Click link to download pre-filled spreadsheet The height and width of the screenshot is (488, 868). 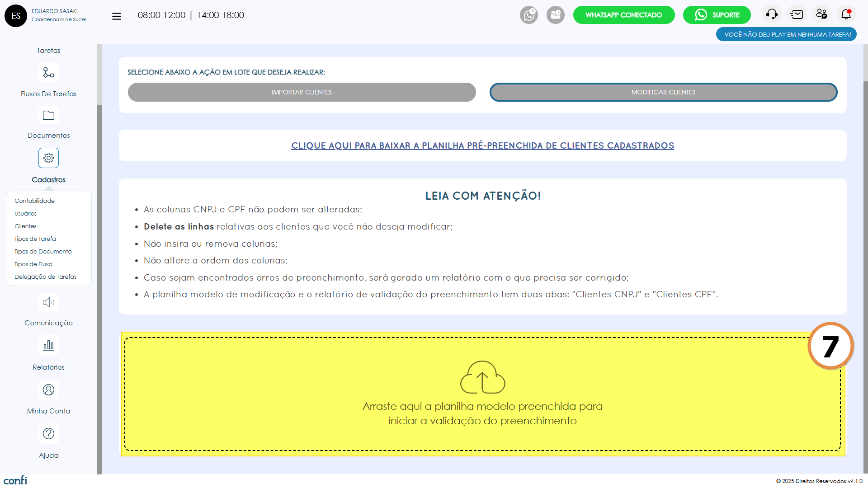[482, 145]
